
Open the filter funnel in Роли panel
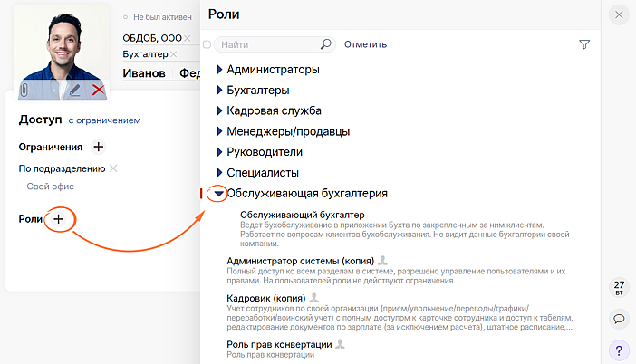584,44
